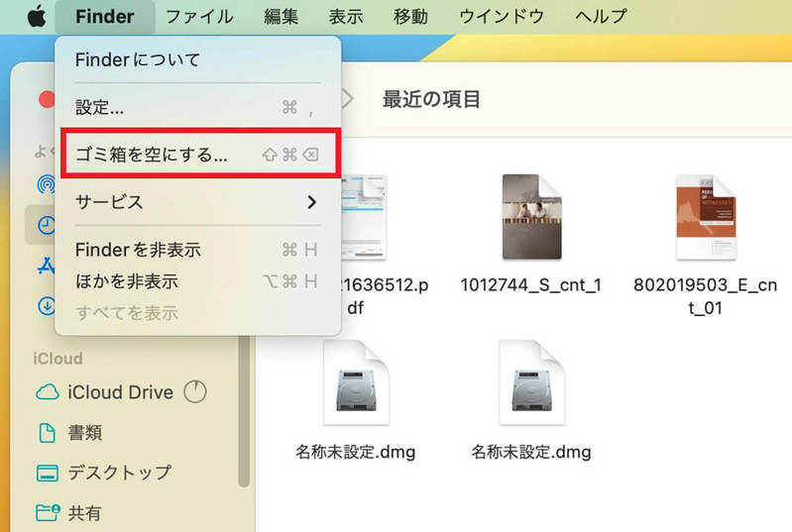Open iCloud Drive in sidebar
The height and width of the screenshot is (532, 792).
click(x=121, y=392)
